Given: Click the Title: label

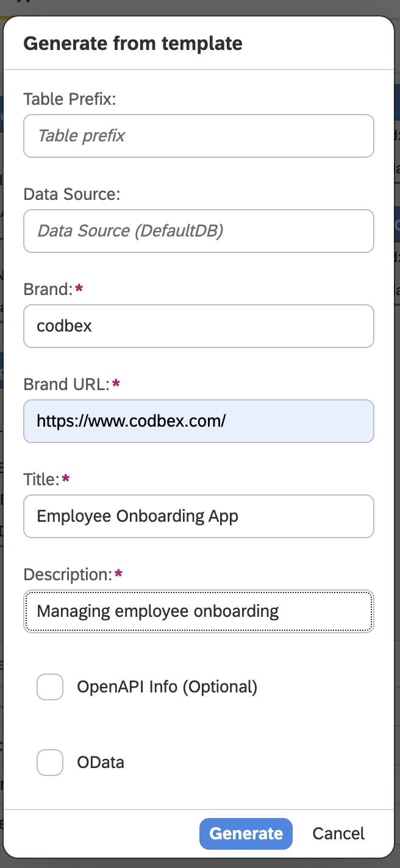Looking at the screenshot, I should 41,480.
